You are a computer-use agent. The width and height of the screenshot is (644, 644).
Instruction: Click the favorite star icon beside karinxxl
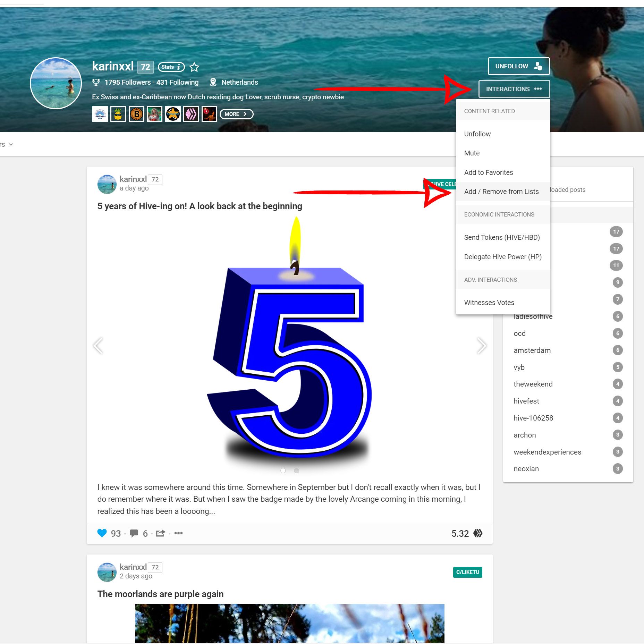[x=194, y=67]
